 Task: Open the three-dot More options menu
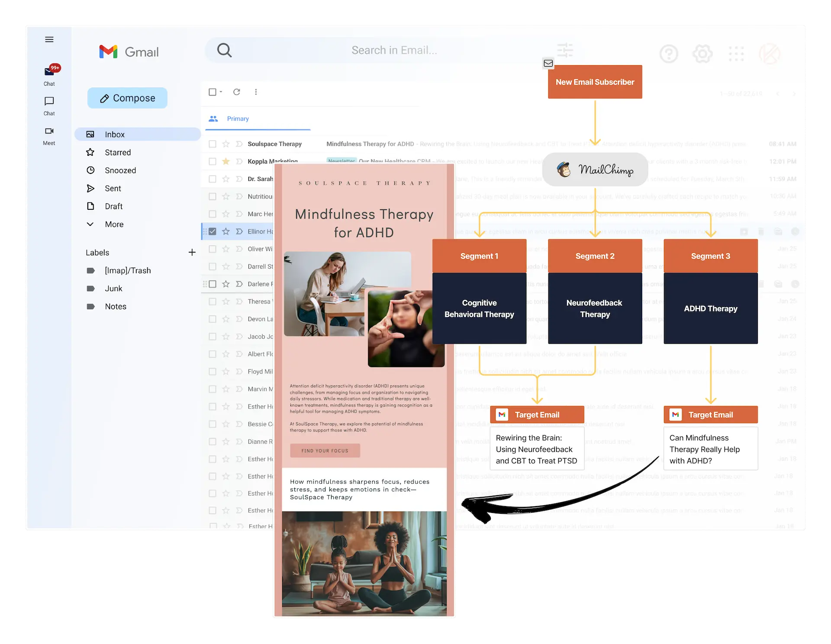tap(256, 92)
